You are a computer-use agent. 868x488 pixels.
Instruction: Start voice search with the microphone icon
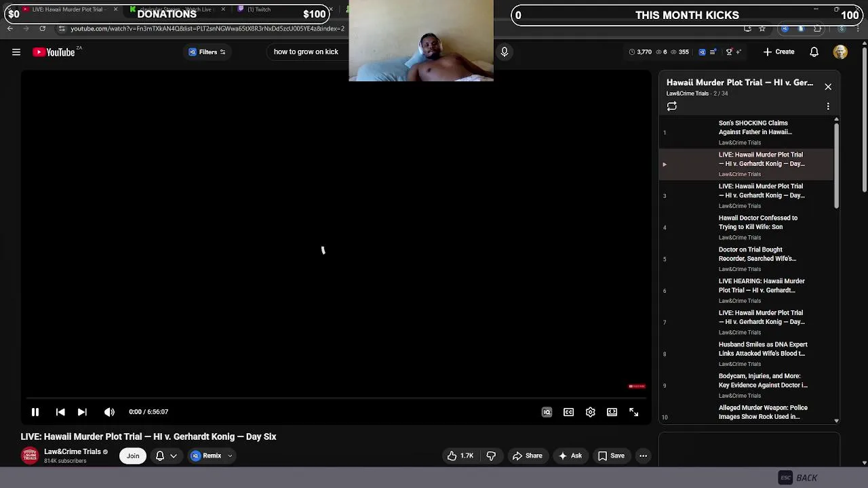tap(505, 52)
